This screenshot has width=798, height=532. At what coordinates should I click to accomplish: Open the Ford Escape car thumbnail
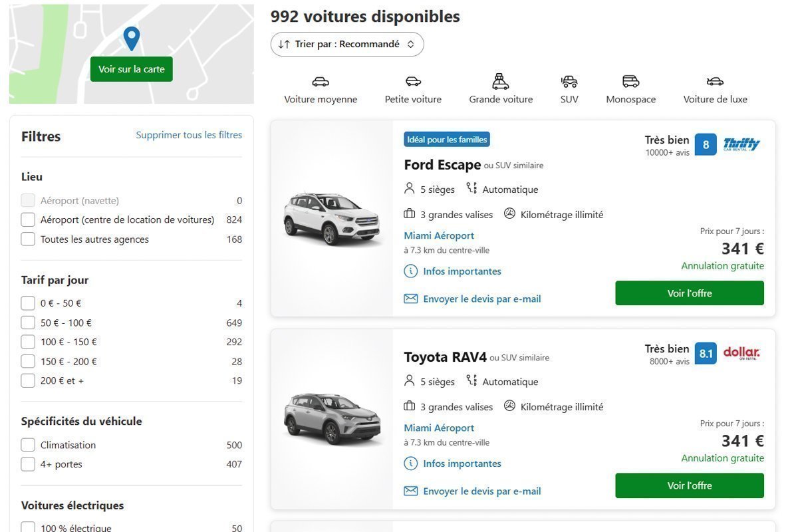pyautogui.click(x=331, y=218)
